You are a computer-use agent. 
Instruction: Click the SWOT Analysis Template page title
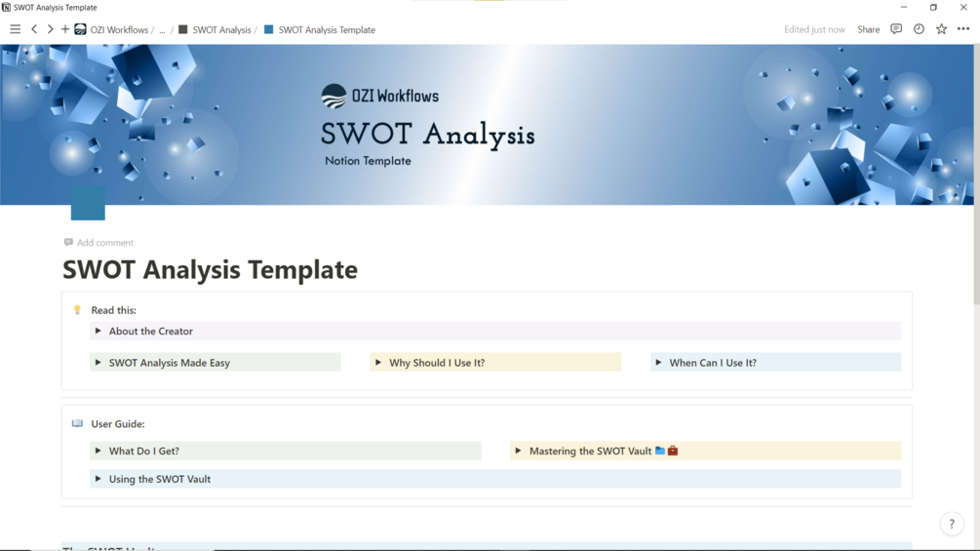pos(210,269)
